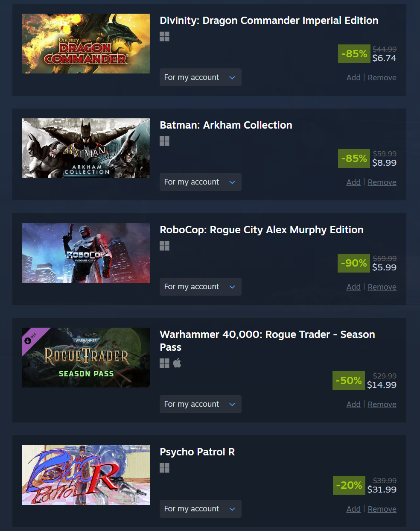This screenshot has width=420, height=531.
Task: Open account dropdown for Divinity: Dragon Commander
Action: (x=201, y=77)
